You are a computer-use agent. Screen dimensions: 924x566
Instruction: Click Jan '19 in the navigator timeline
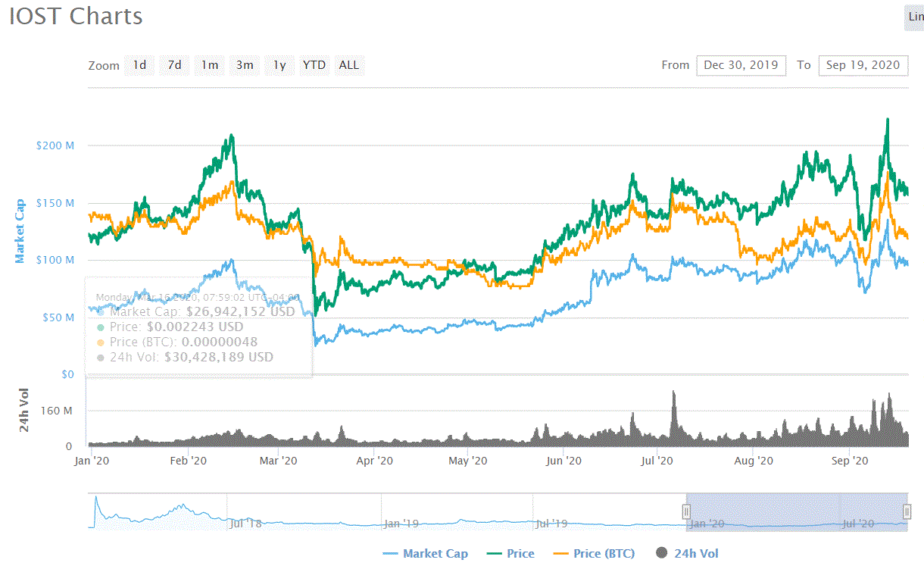click(x=401, y=523)
